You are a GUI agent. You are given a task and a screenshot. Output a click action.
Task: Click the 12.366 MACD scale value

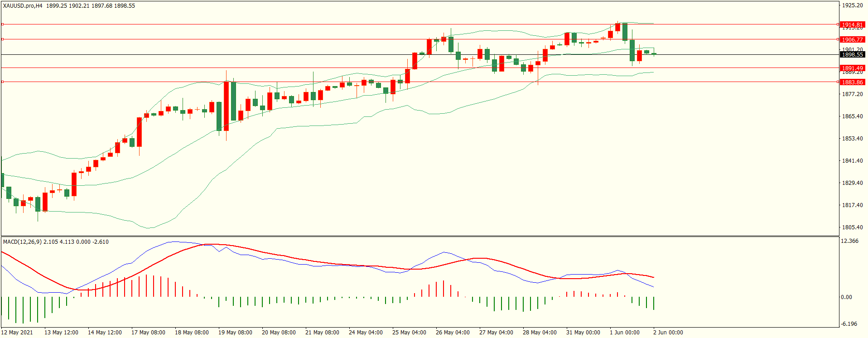pos(849,241)
